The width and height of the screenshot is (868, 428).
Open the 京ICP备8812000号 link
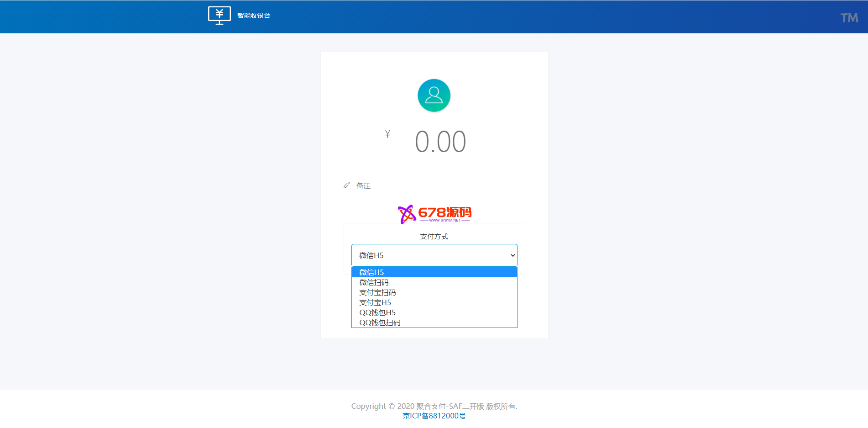click(434, 416)
